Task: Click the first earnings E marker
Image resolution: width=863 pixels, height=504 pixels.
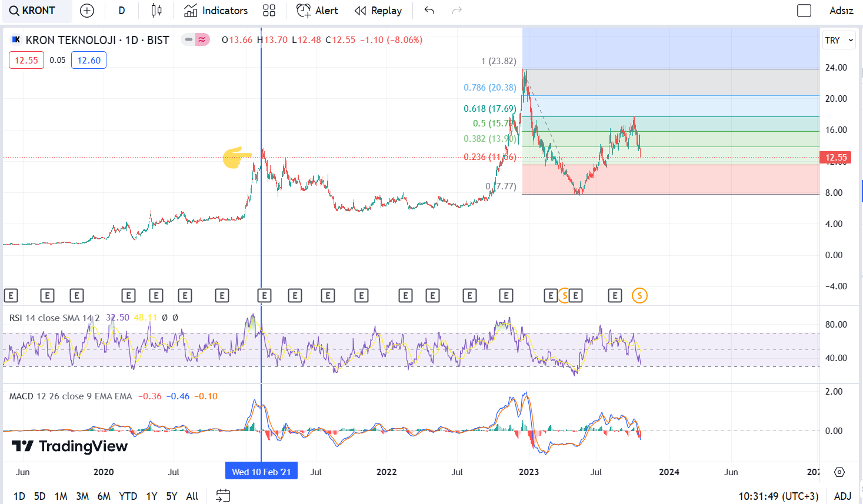Action: click(11, 295)
